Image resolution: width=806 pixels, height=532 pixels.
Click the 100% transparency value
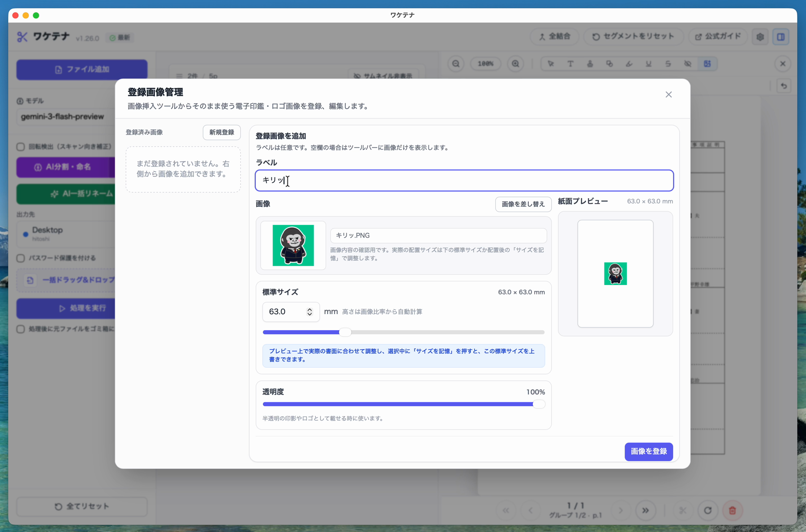tap(536, 392)
